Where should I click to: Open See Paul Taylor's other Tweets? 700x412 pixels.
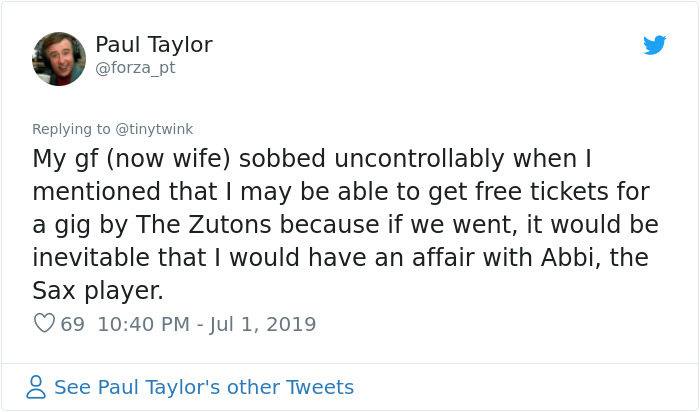click(x=203, y=387)
